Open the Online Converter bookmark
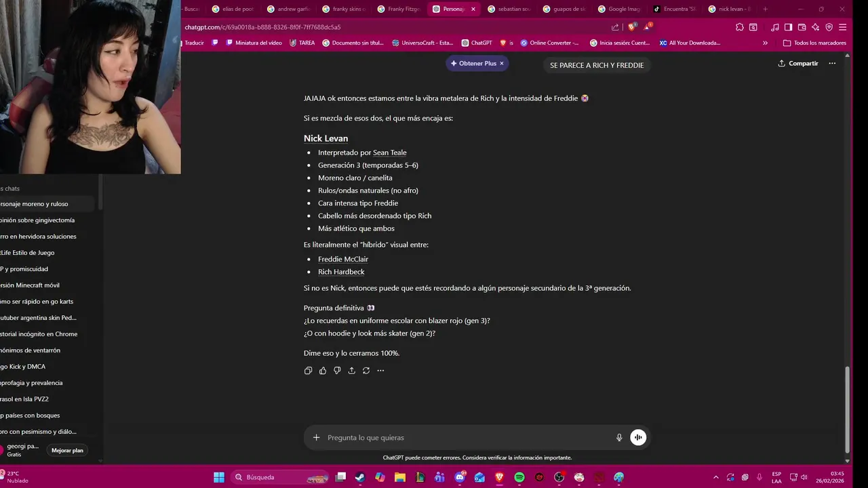The width and height of the screenshot is (868, 488). [550, 43]
